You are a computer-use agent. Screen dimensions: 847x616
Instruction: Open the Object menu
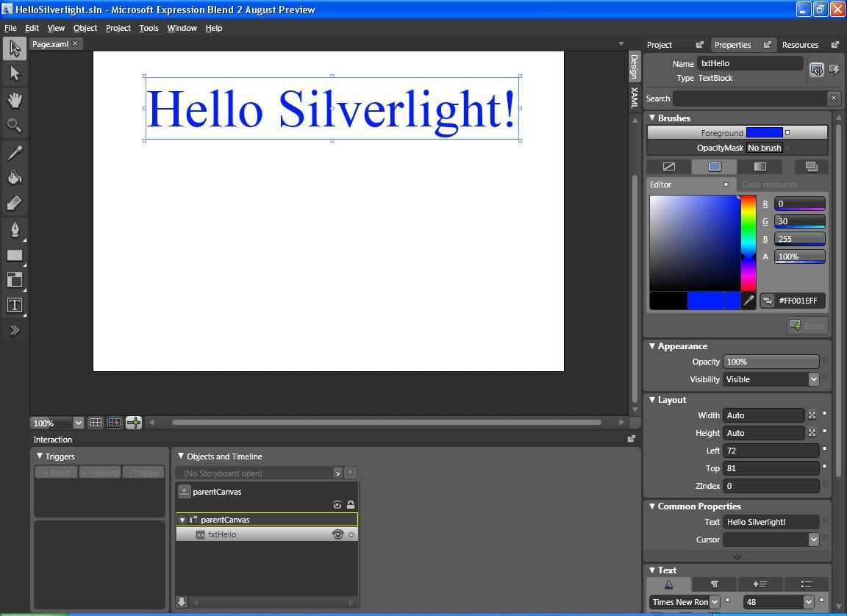pos(85,28)
